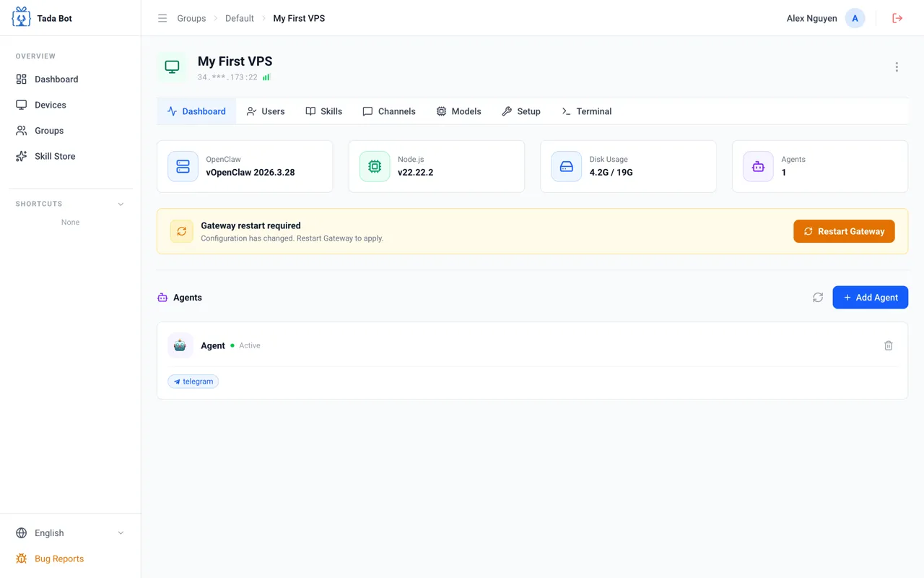The height and width of the screenshot is (578, 924).
Task: Click the Node.js chip icon
Action: click(375, 166)
